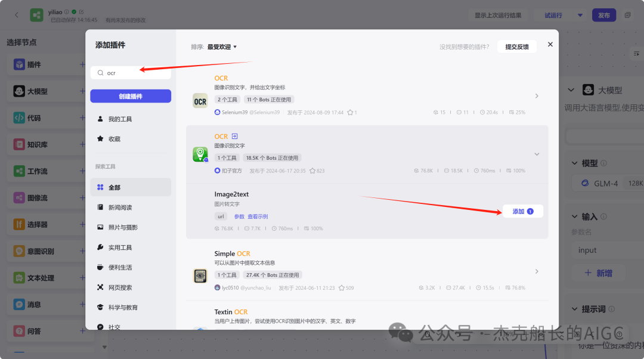Collapse the 大模型 node panel header
Image resolution: width=644 pixels, height=359 pixels.
571,90
